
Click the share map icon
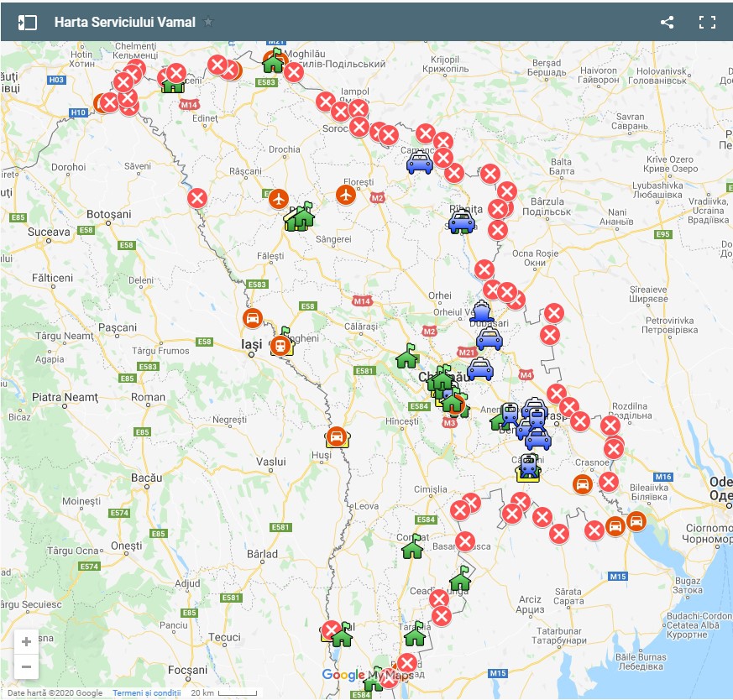(667, 23)
